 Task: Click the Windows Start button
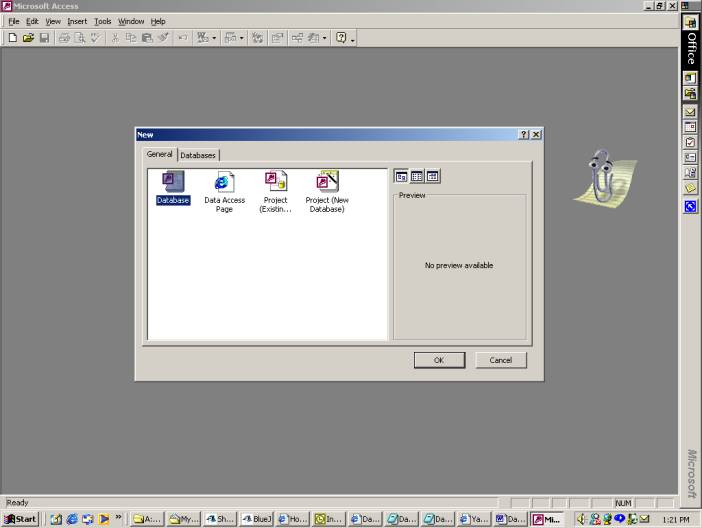21,519
